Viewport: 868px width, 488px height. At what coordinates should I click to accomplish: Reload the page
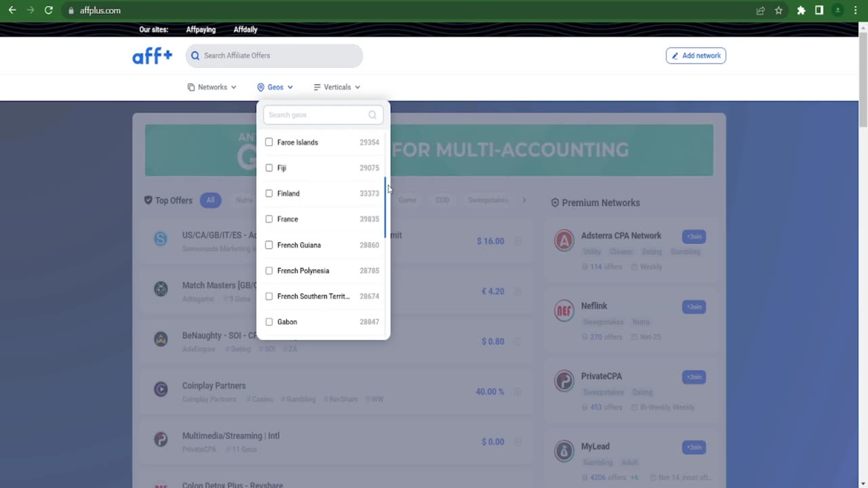[48, 10]
